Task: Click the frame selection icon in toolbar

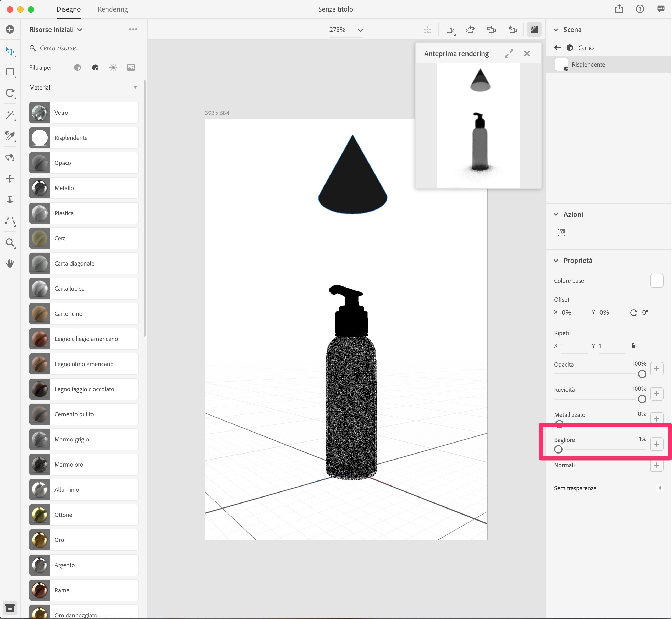Action: click(x=427, y=30)
